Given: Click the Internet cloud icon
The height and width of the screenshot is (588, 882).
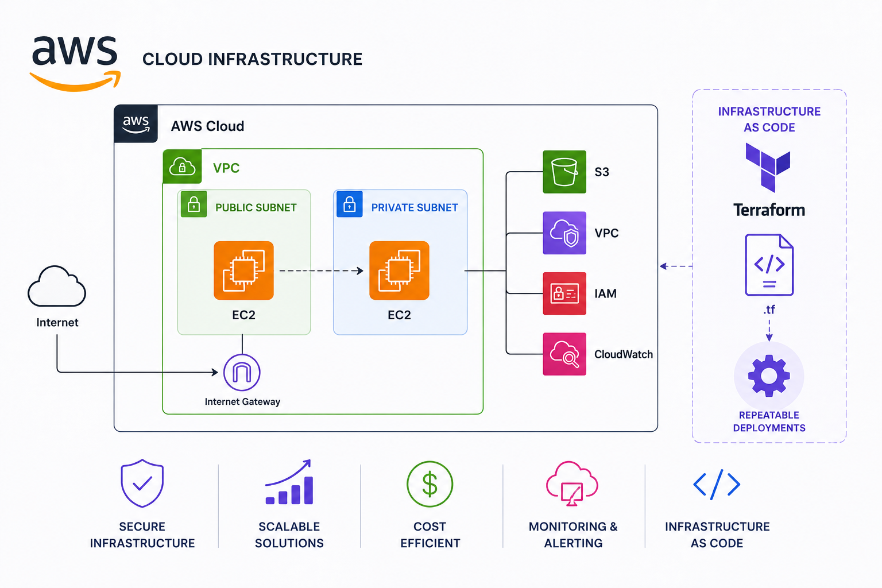Looking at the screenshot, I should 57,286.
